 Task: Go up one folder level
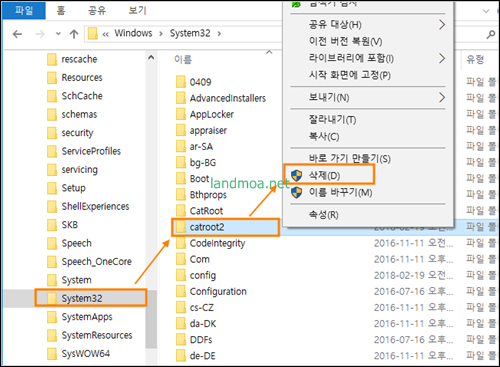(74, 34)
